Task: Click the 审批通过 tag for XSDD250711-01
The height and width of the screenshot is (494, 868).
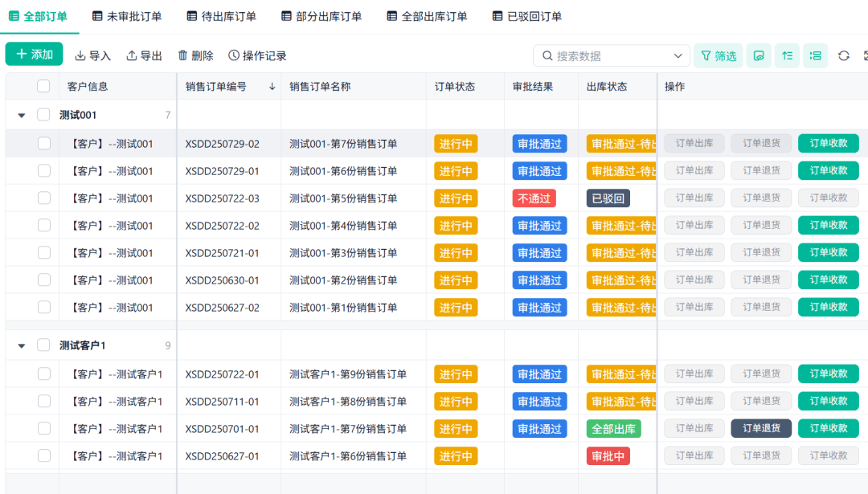Action: coord(539,402)
